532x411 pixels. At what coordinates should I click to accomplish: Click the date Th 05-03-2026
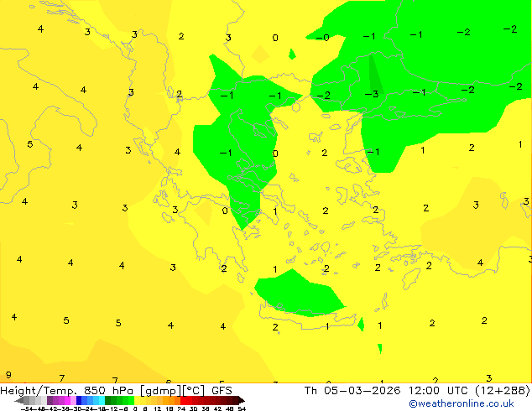pos(352,391)
